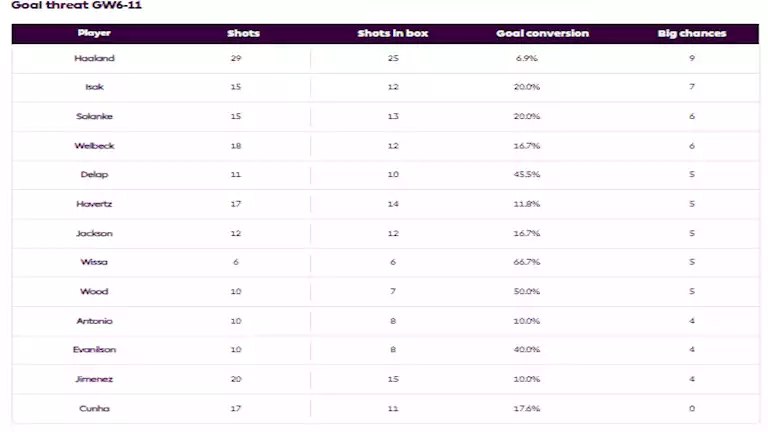This screenshot has height=432, width=768.
Task: Select the Antonio player name
Action: [95, 321]
